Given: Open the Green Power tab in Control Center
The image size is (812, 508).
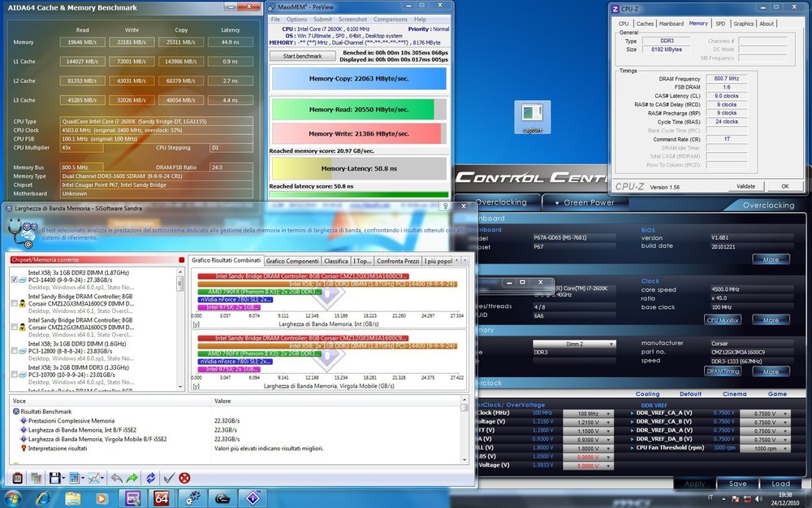Looking at the screenshot, I should coord(585,202).
